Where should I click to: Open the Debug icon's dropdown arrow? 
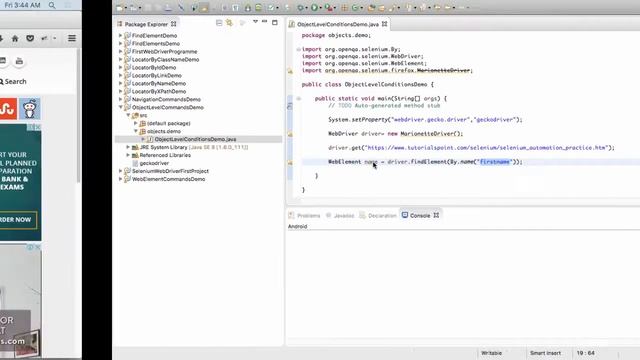(x=307, y=8)
